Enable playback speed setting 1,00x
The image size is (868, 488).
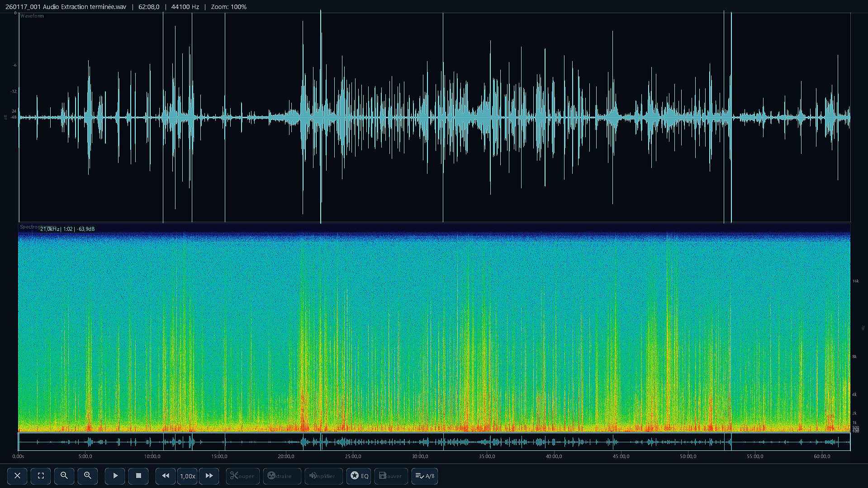(x=187, y=476)
